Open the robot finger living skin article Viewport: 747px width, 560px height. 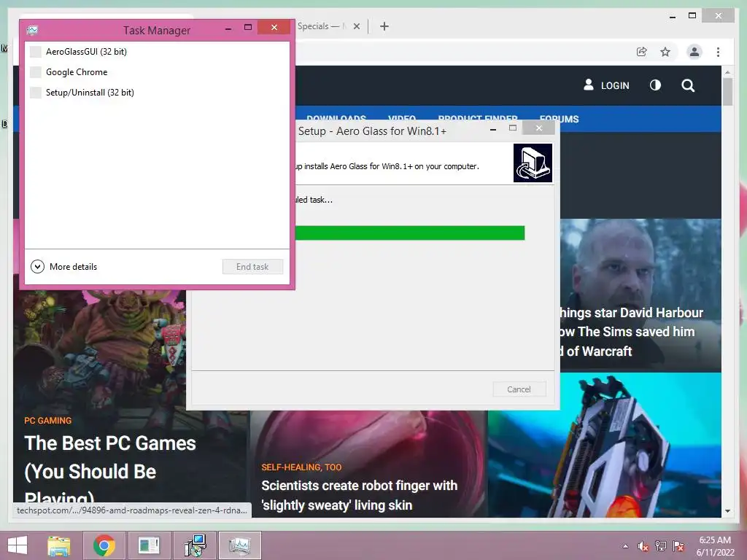(359, 495)
